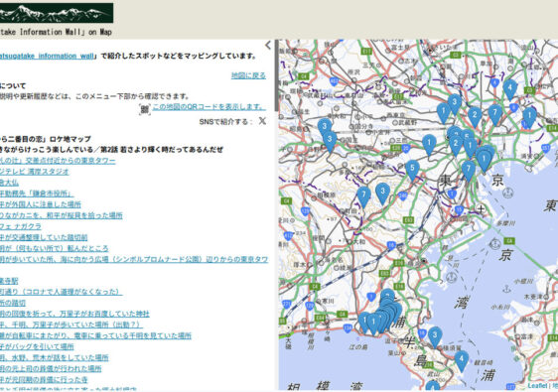Image resolution: width=558 pixels, height=392 pixels.
Task: Click the 地図に戻る link
Action: tap(248, 75)
